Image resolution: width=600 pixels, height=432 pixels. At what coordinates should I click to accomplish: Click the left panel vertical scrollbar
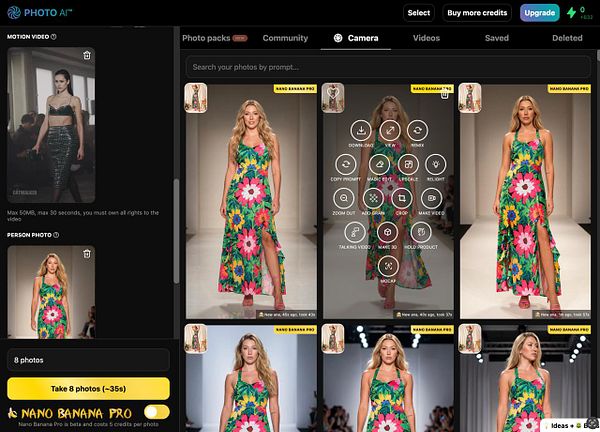[x=176, y=231]
